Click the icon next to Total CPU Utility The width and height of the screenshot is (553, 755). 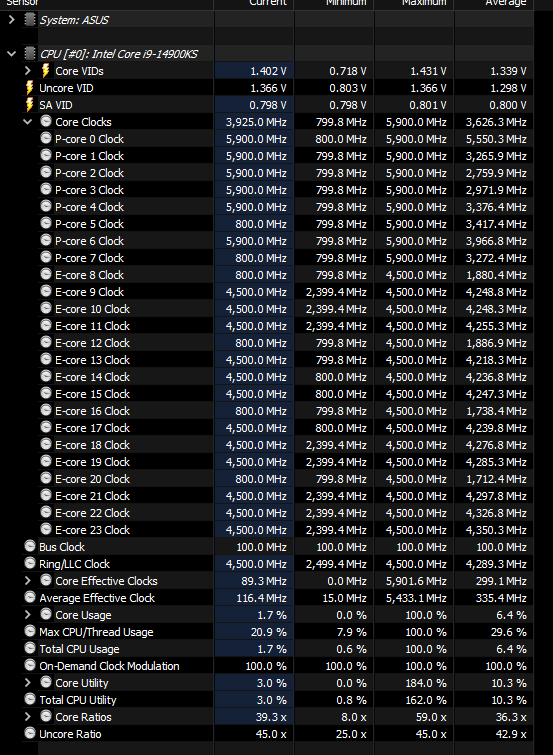[x=30, y=699]
